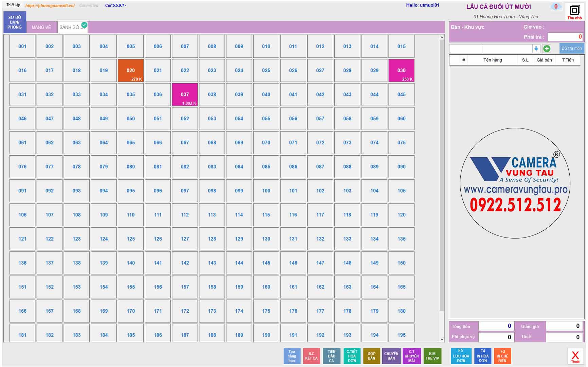Open Tạo hàng hóa function
This screenshot has height=367, width=588.
pos(292,356)
